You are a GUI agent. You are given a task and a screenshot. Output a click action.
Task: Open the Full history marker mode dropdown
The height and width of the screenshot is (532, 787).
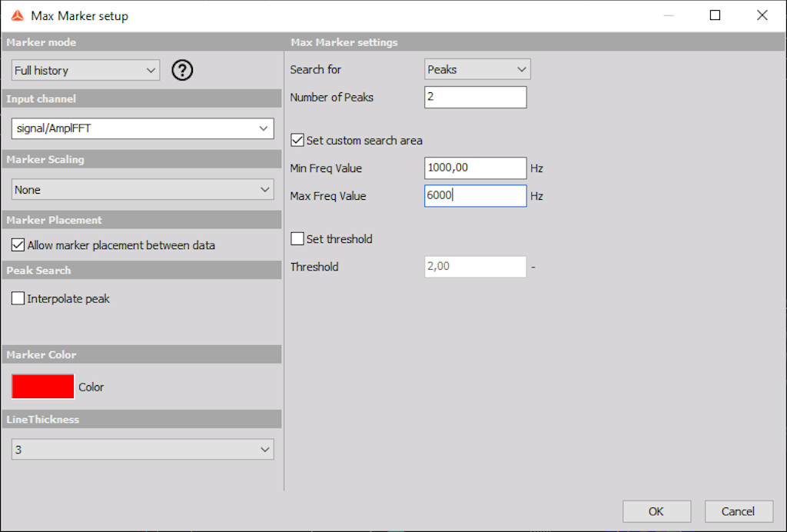(86, 70)
